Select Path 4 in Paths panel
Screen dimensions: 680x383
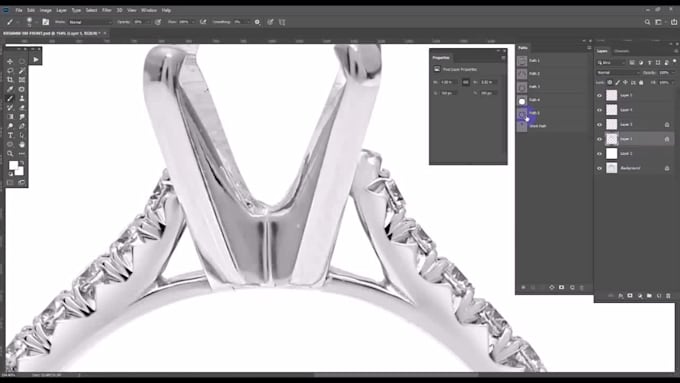coord(552,100)
